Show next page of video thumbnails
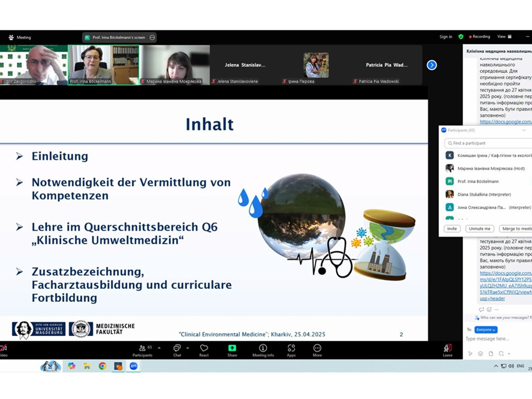The width and height of the screenshot is (532, 399). [432, 65]
